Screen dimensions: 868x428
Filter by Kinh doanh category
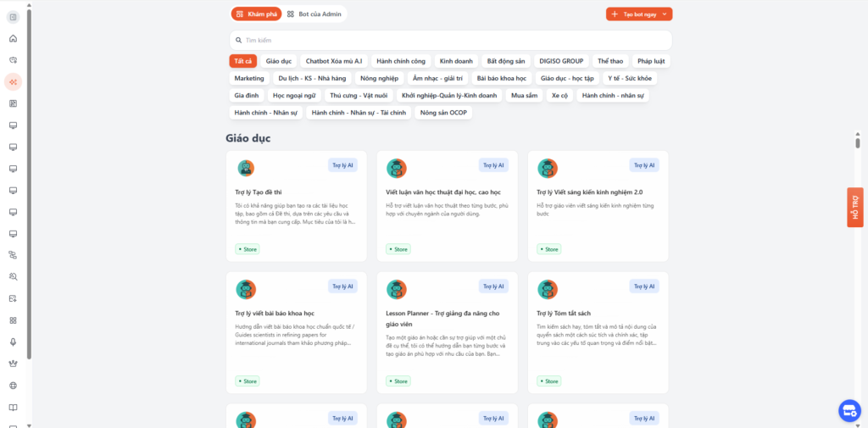pos(457,61)
